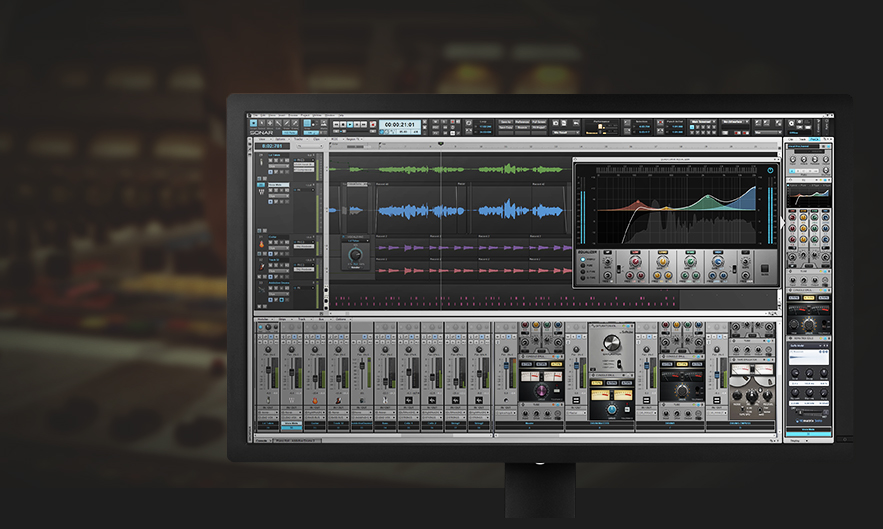Click the playhead marker in the time ruler
Screen dimensions: 883x529
tap(441, 144)
